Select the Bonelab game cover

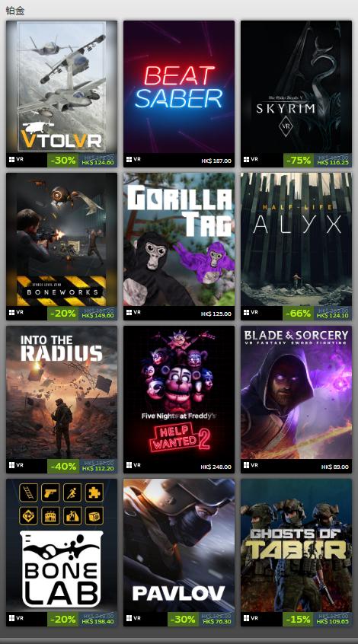point(62,546)
